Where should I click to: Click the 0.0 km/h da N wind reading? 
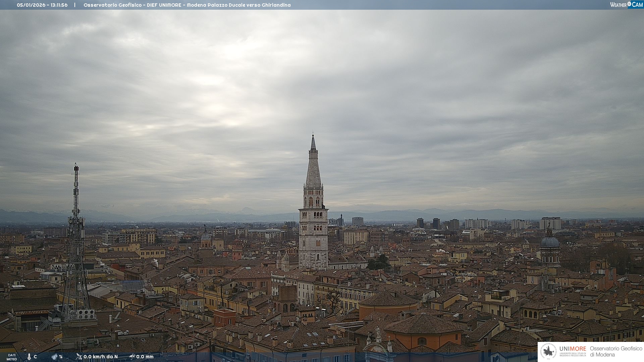101,357
